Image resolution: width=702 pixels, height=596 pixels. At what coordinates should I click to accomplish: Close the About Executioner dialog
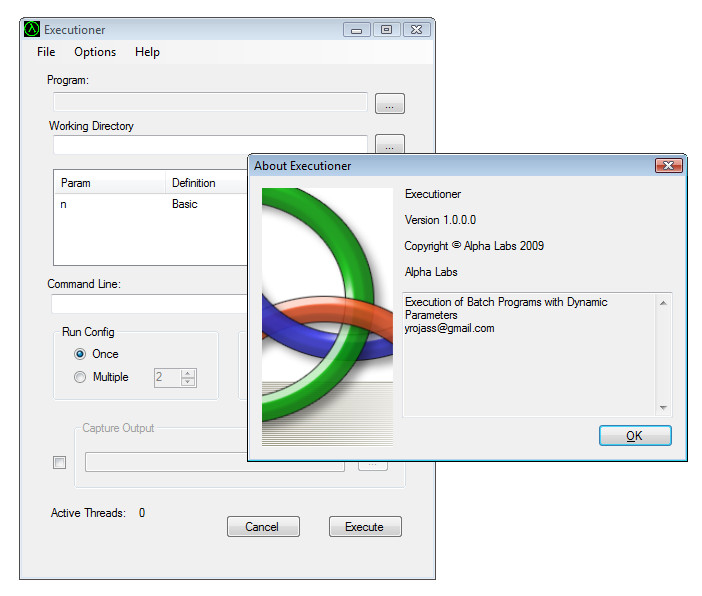(668, 166)
